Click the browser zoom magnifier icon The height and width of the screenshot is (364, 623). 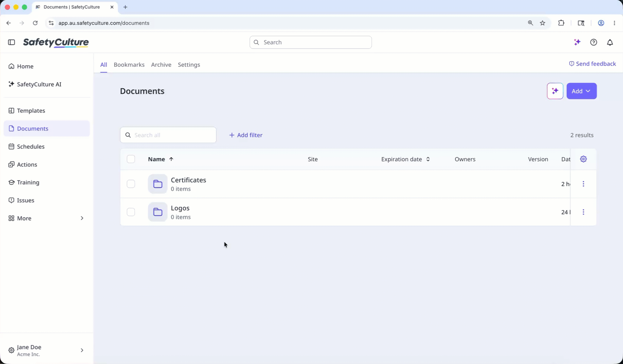tap(530, 23)
